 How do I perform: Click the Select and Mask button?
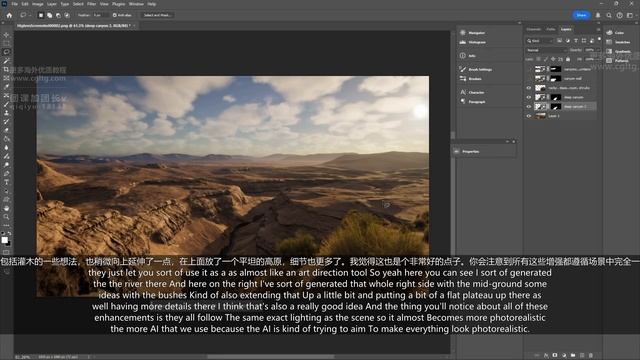click(157, 15)
